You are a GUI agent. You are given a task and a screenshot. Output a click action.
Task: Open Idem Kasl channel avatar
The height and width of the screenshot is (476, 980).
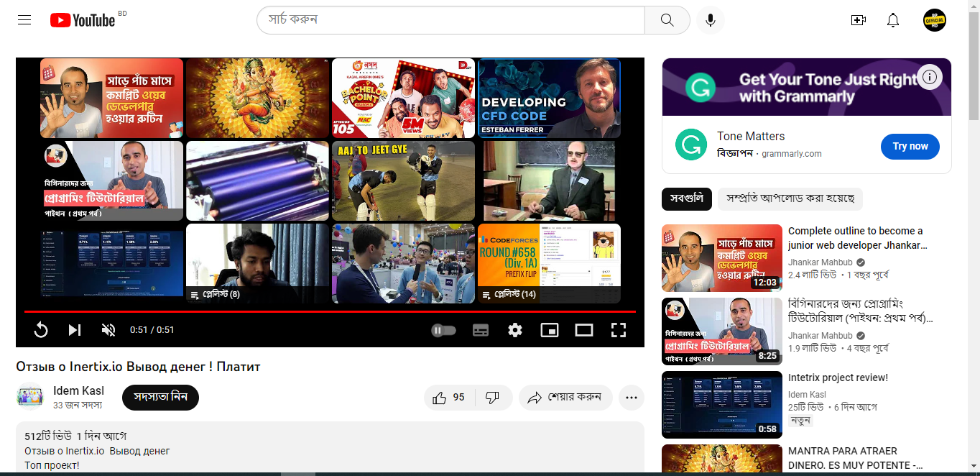pos(29,398)
